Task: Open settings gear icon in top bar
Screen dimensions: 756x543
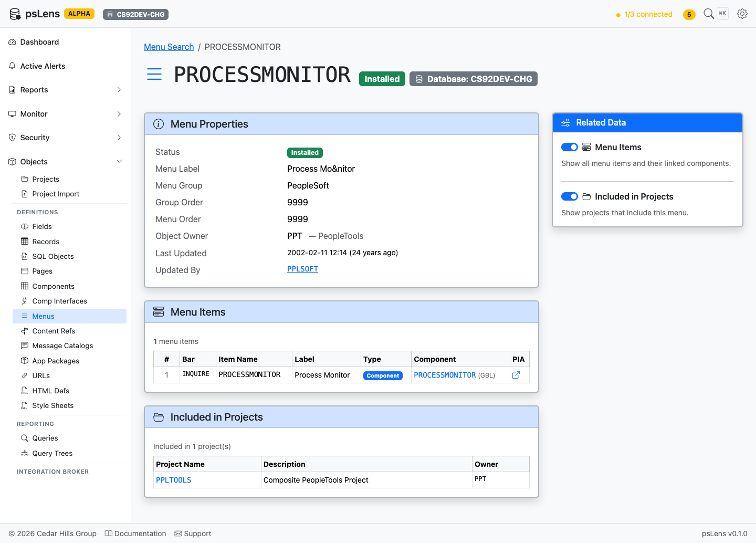Action: pyautogui.click(x=742, y=14)
